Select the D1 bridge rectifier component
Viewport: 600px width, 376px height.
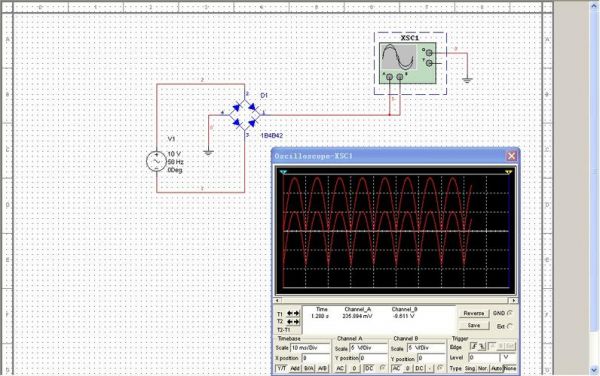coord(245,115)
